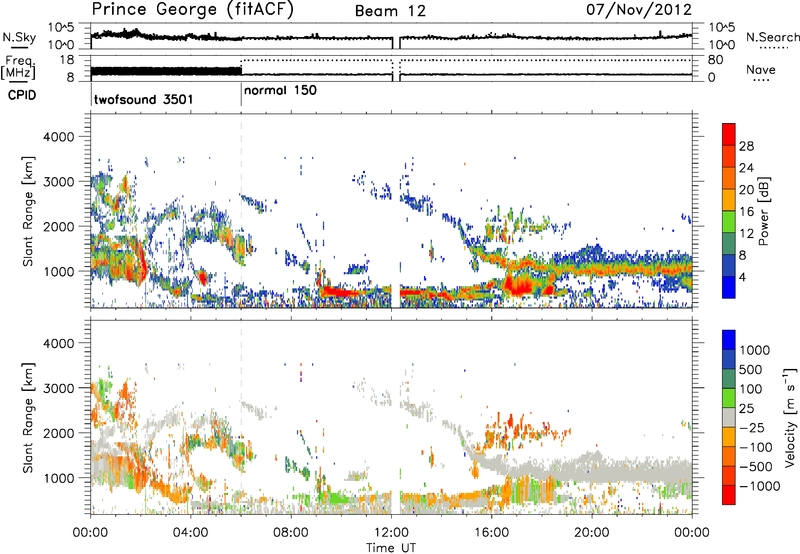Select the 'twofsound 3501' CPID entry
The width and height of the screenshot is (800, 554).
[x=143, y=99]
